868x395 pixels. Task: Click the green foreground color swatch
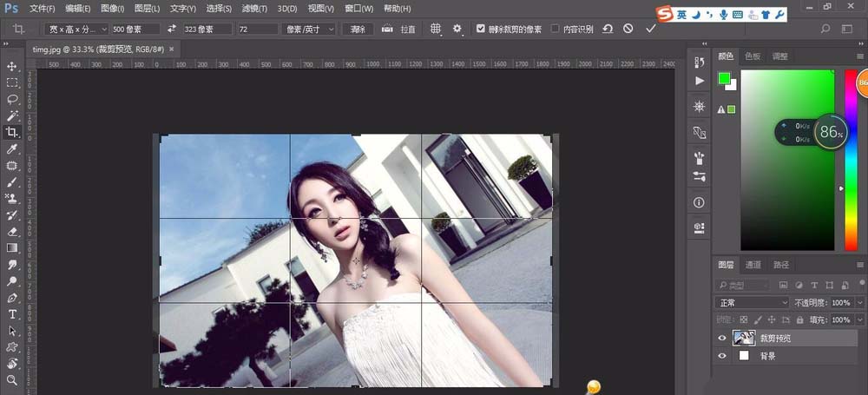click(724, 79)
